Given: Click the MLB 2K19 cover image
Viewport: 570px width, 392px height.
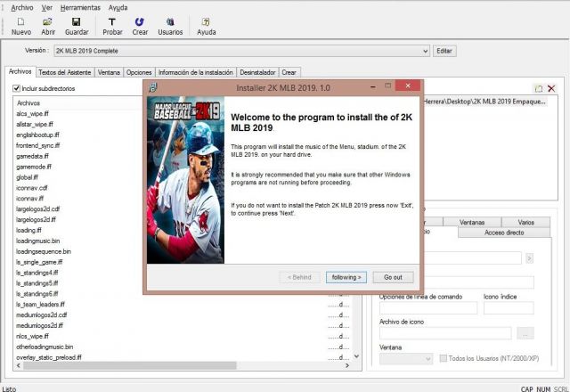Looking at the screenshot, I should coord(186,180).
